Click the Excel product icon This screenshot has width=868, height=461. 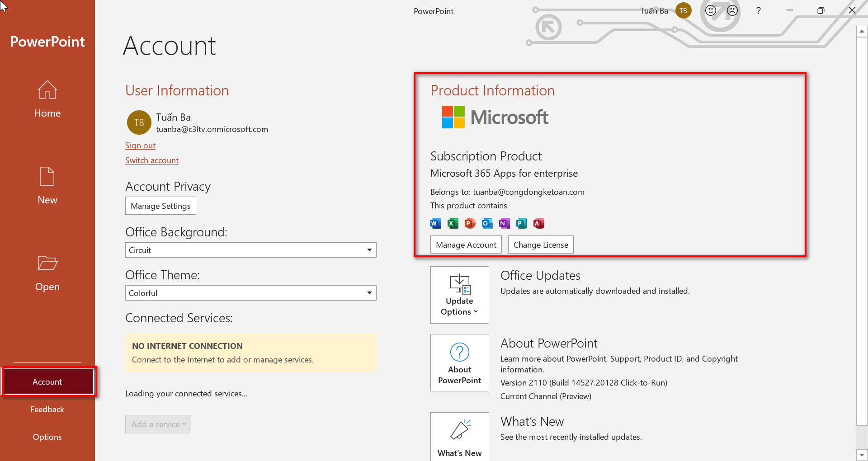coord(453,223)
